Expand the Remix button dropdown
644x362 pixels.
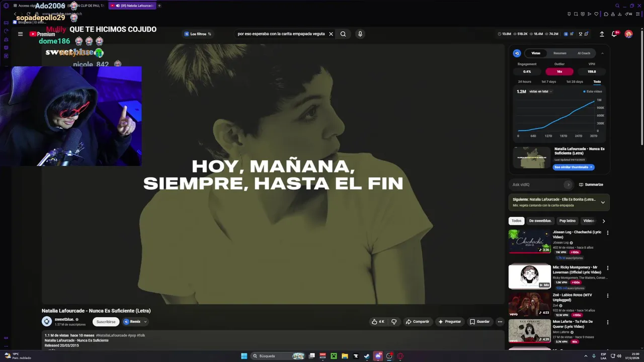(145, 322)
